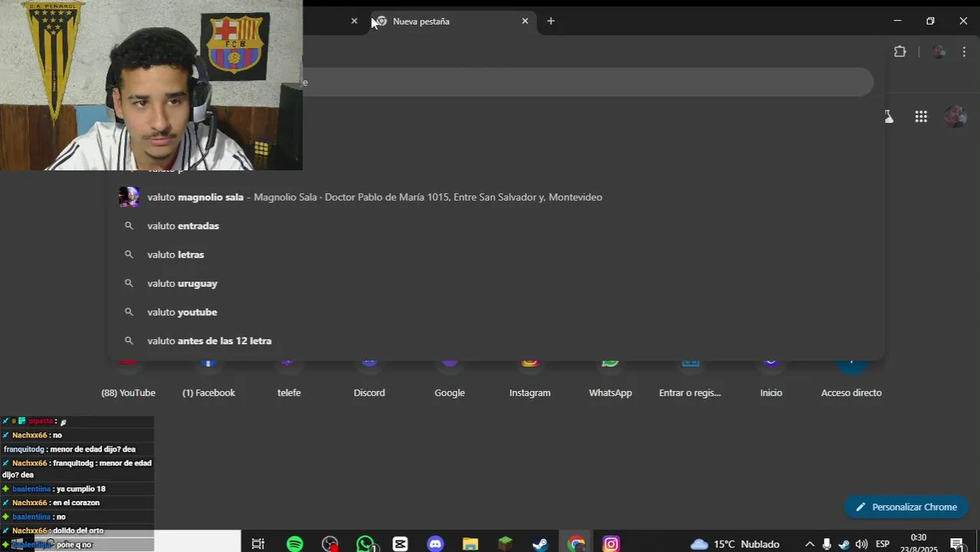Open the OBS icon in the taskbar
980x552 pixels.
tap(331, 544)
